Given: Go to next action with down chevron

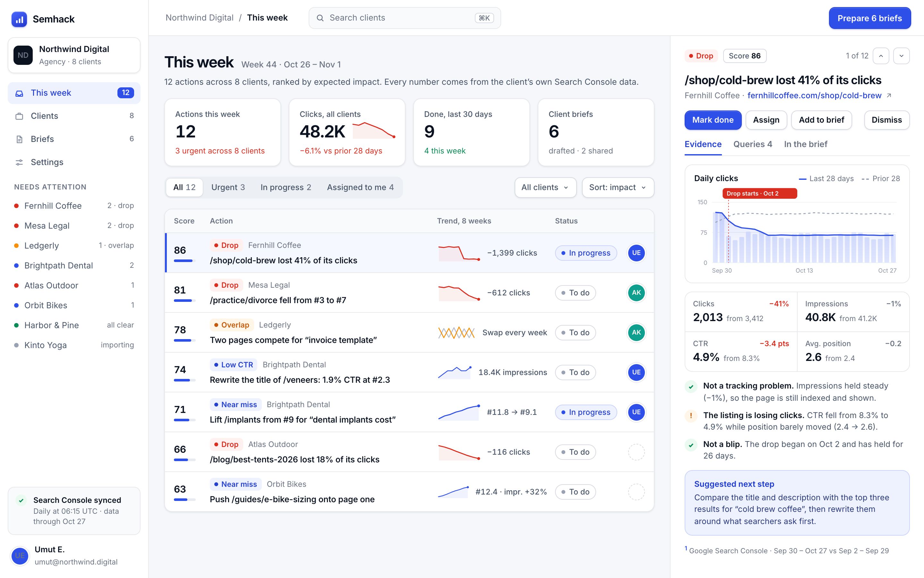Looking at the screenshot, I should coord(902,56).
